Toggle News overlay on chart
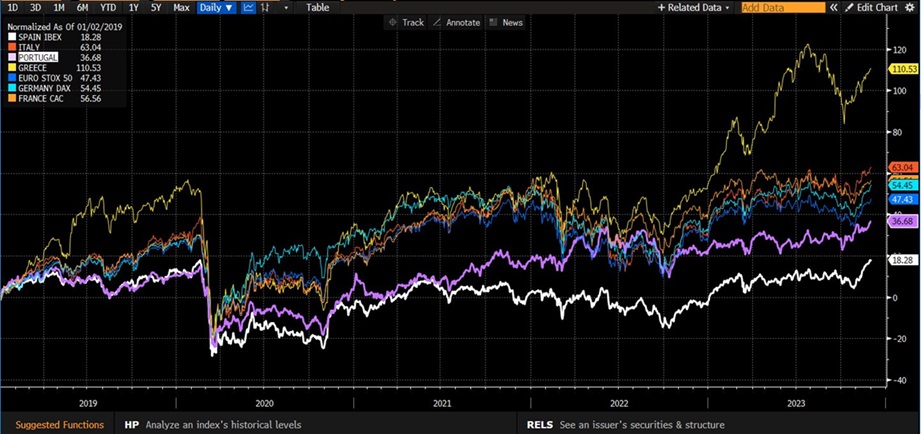 pos(506,22)
